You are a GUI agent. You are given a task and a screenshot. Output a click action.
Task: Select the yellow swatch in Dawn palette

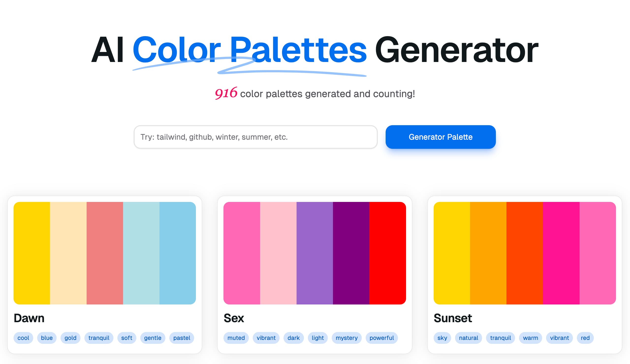(32, 253)
